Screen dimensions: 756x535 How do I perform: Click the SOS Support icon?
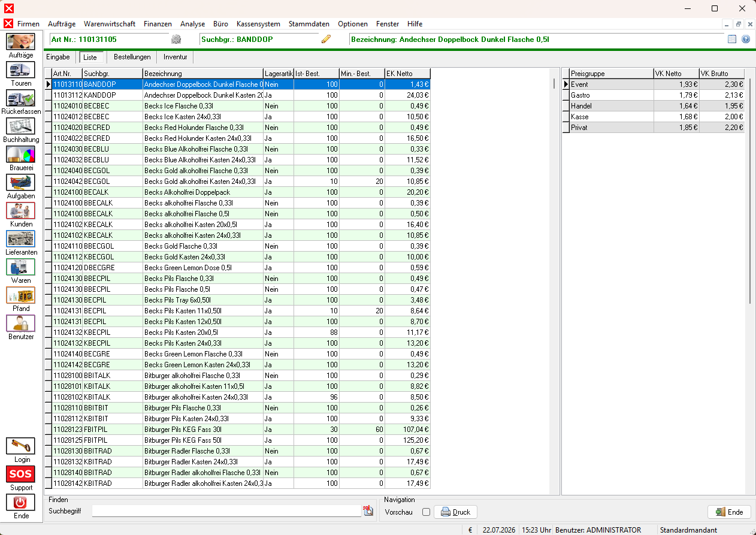[21, 474]
